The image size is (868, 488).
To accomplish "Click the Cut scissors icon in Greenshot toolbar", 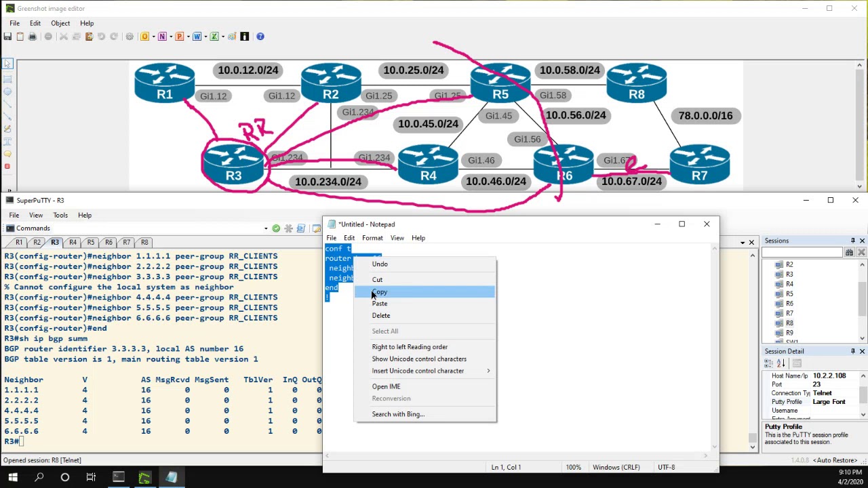I will pos(63,37).
